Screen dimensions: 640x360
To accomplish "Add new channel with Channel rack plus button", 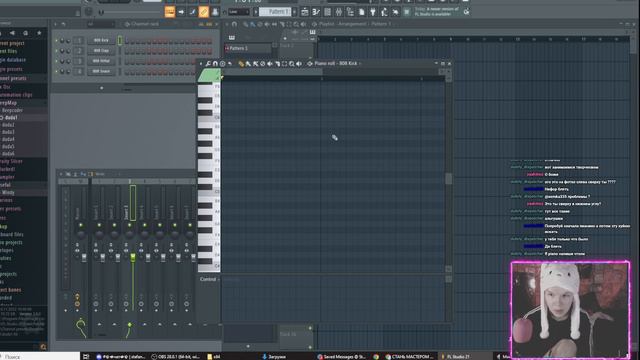I will [102, 88].
